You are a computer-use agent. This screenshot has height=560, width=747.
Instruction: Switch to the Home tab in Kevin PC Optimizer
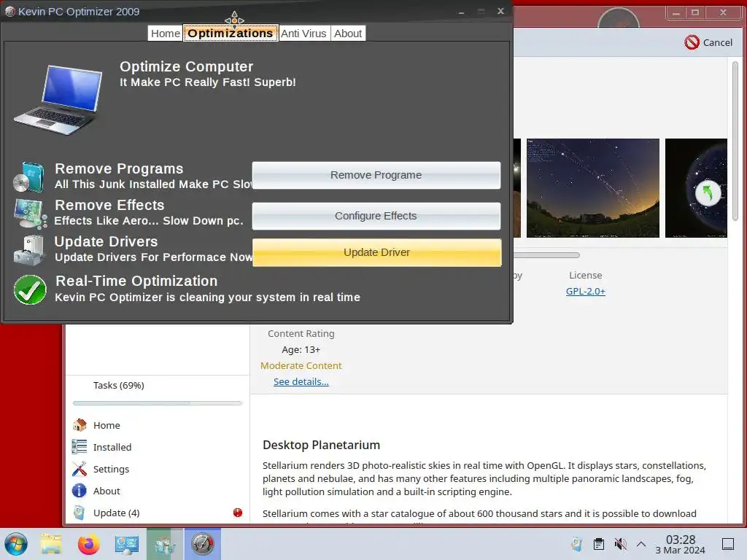coord(166,34)
